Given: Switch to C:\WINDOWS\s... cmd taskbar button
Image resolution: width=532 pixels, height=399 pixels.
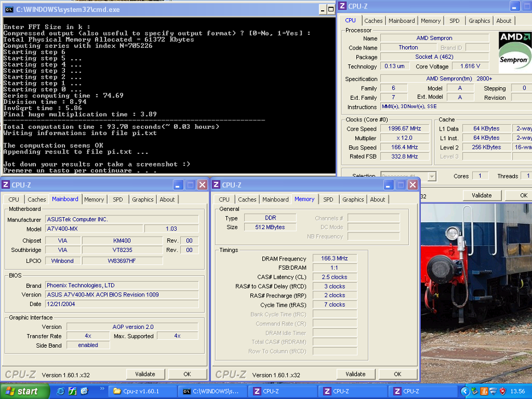Looking at the screenshot, I should click(213, 391).
